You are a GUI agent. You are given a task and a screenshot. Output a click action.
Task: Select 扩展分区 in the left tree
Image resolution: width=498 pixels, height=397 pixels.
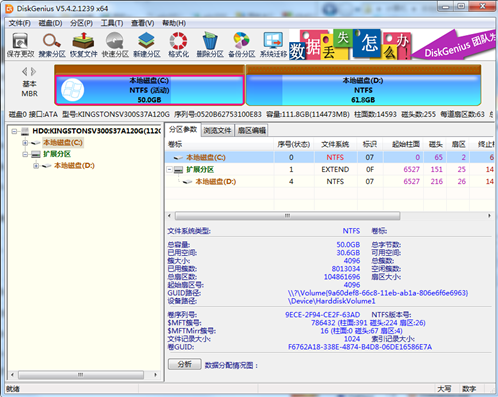point(57,154)
